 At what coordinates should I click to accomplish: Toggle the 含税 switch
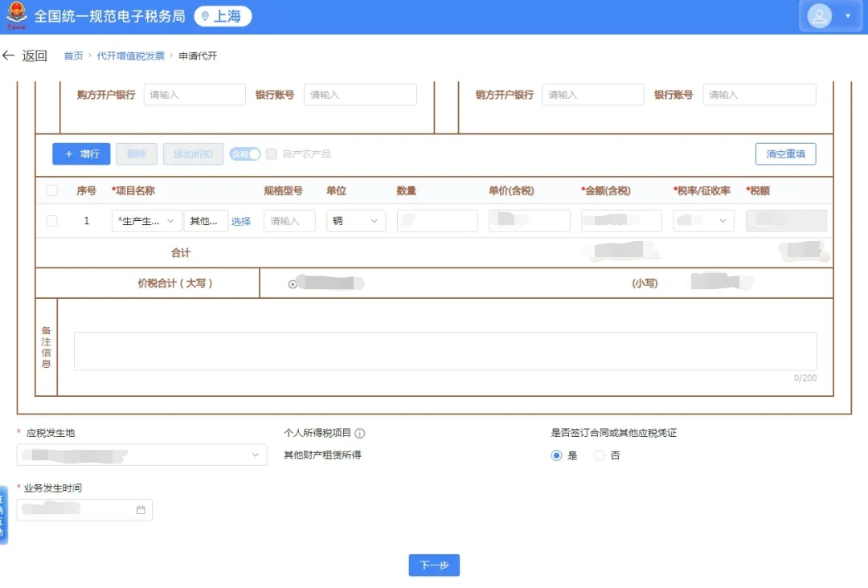click(x=244, y=153)
